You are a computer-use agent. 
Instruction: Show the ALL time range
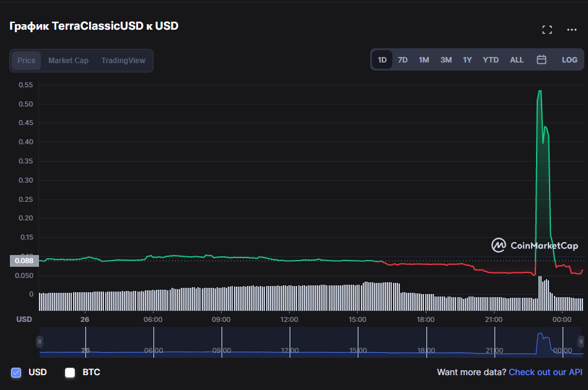pyautogui.click(x=516, y=60)
